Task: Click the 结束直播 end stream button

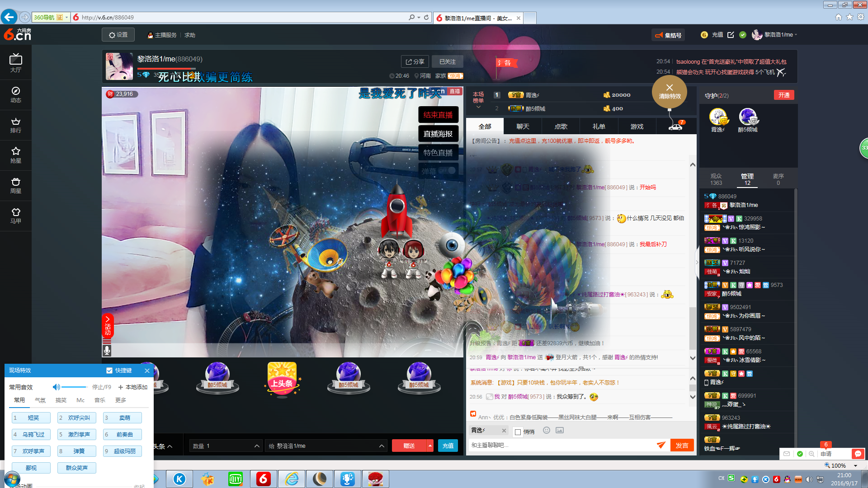Action: [x=438, y=115]
